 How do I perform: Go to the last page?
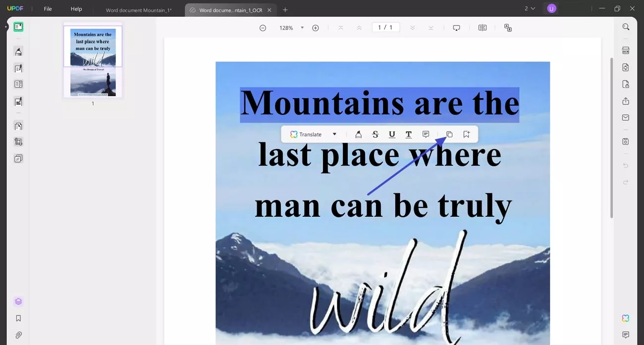pyautogui.click(x=430, y=28)
